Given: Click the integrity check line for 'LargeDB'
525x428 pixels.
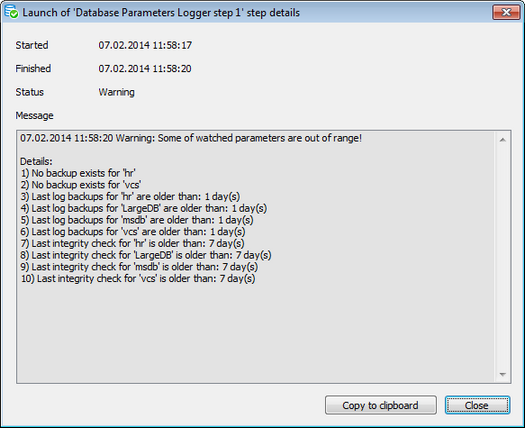Looking at the screenshot, I should point(146,255).
